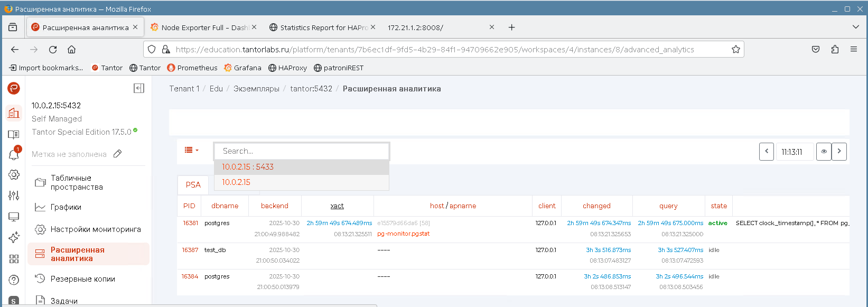Click the Firefox extensions puzzle icon
Screen dimensions: 868x307
[835, 49]
